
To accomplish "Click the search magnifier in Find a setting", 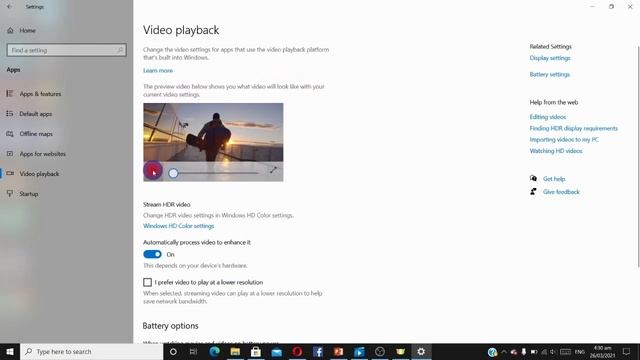I will [x=120, y=50].
